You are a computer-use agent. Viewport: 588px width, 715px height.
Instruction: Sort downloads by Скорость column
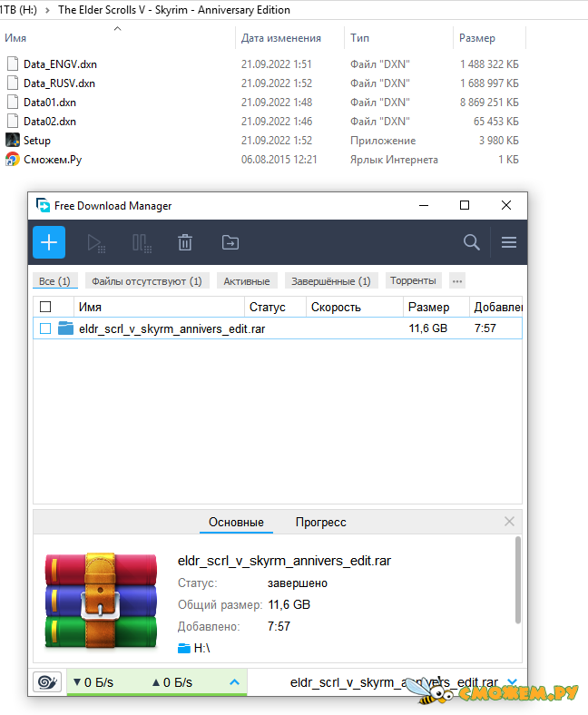pyautogui.click(x=355, y=307)
